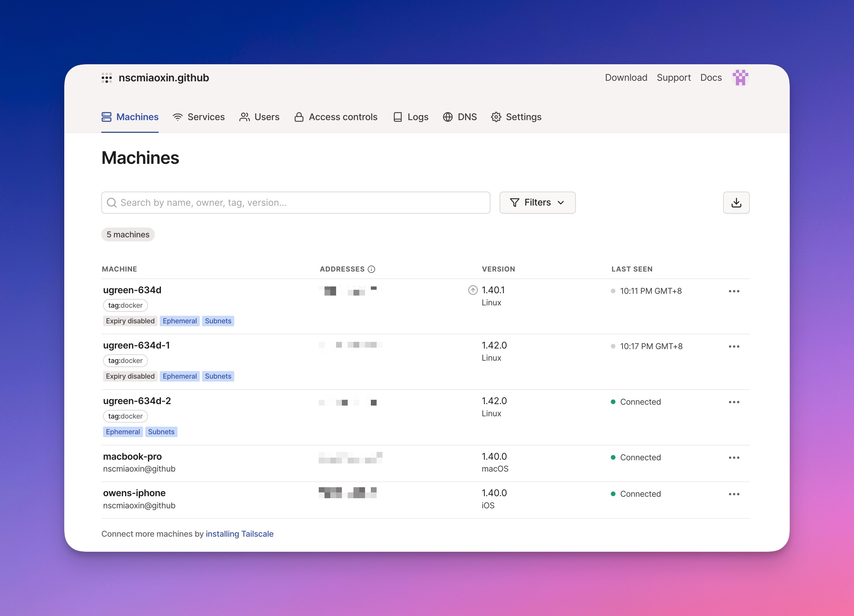
Task: Open the Docs link
Action: pos(710,78)
